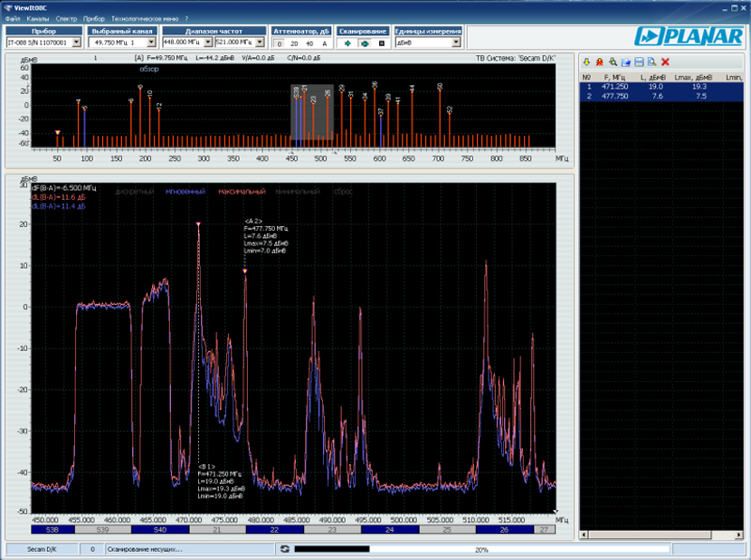Viewport: 751px width, 560px height.
Task: Toggle the 40 dB attenuator button
Action: point(309,43)
